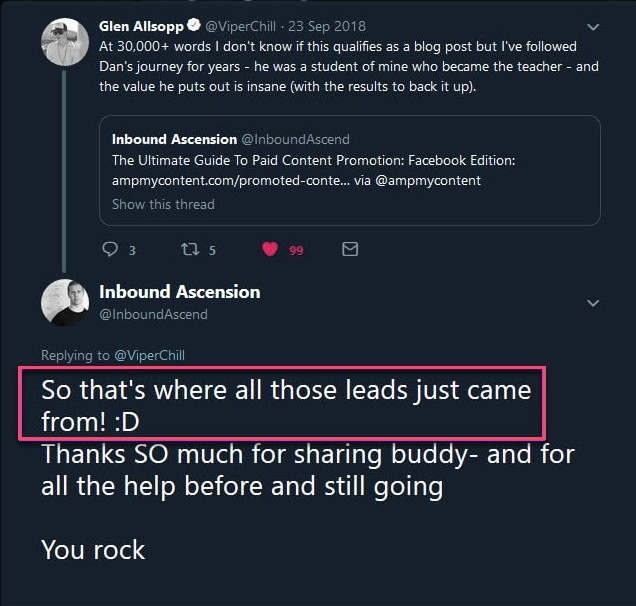Click the envelope direct message icon
The height and width of the screenshot is (606, 636).
(350, 249)
